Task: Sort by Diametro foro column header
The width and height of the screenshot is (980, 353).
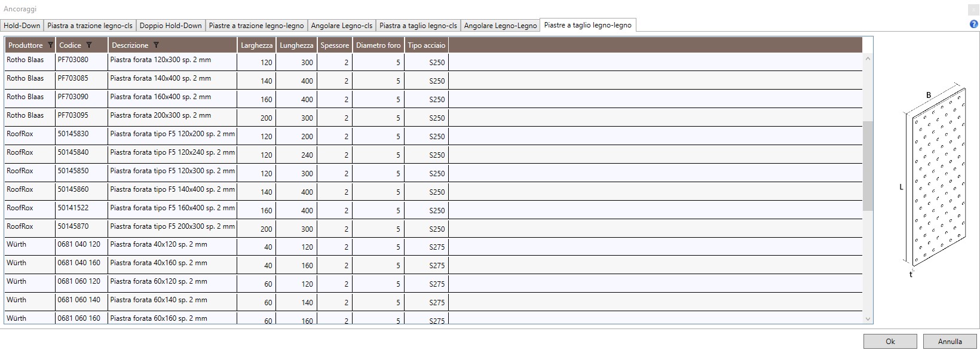Action: coord(378,45)
